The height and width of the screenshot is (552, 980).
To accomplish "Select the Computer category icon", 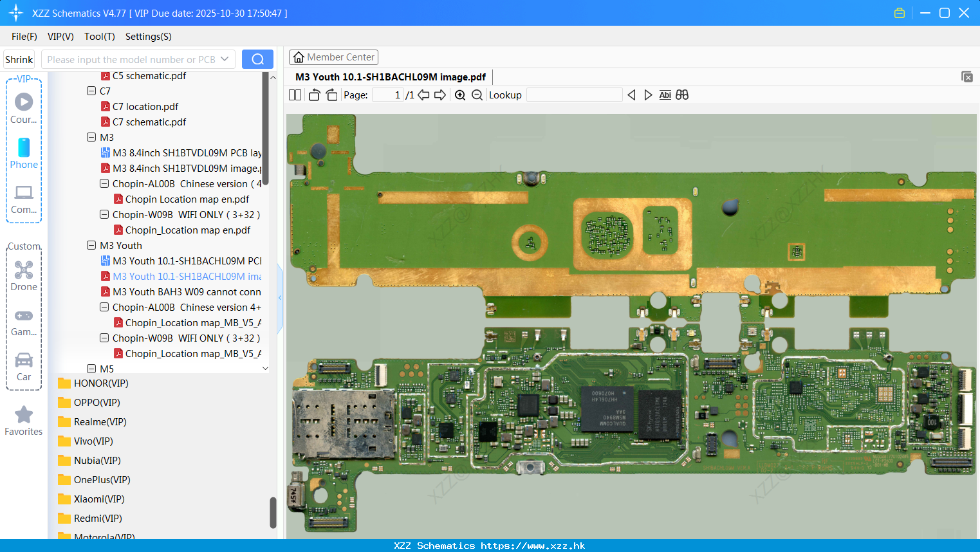I will (24, 199).
